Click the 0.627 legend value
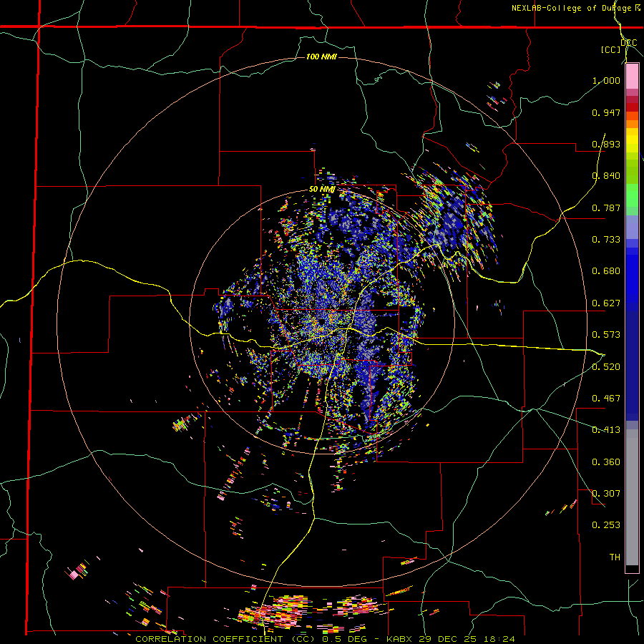The width and height of the screenshot is (644, 644). pyautogui.click(x=606, y=303)
